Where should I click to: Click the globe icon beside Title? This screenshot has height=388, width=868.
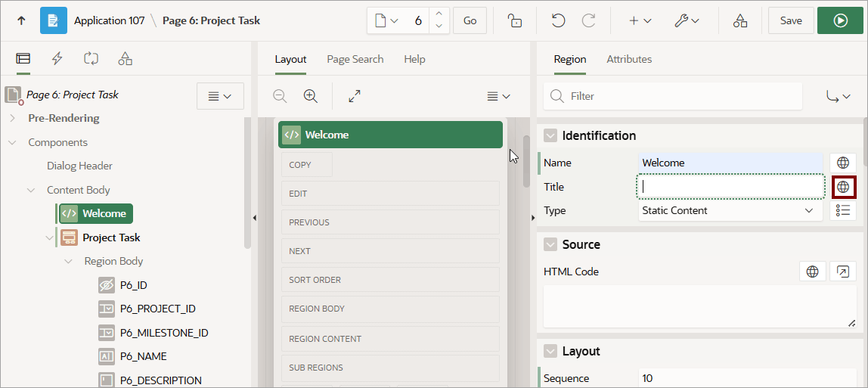tap(843, 187)
